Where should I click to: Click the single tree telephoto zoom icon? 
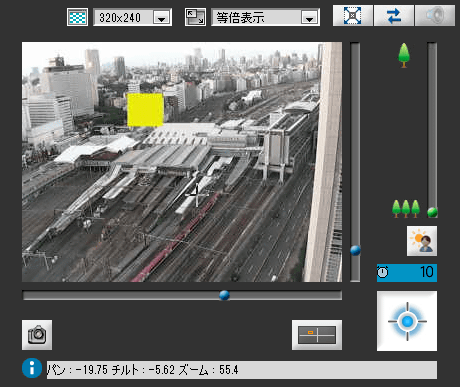point(404,55)
